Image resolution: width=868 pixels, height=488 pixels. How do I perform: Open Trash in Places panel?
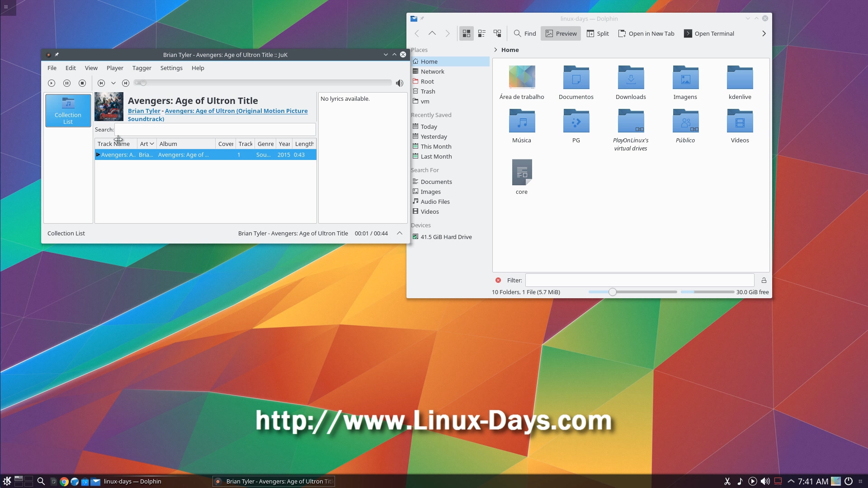(450, 92)
